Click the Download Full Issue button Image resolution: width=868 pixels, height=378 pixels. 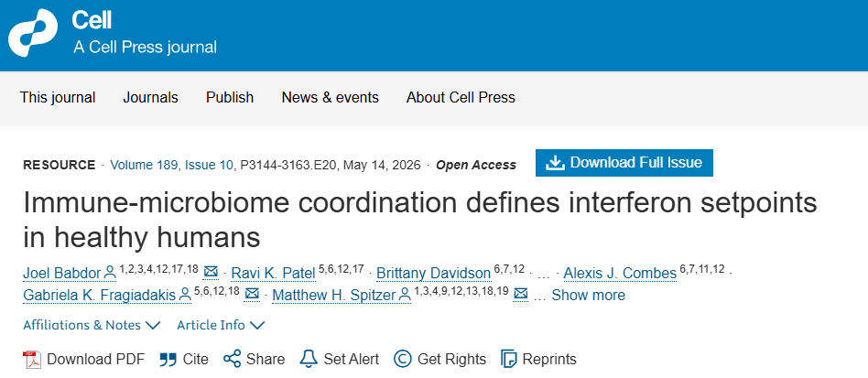tap(624, 163)
